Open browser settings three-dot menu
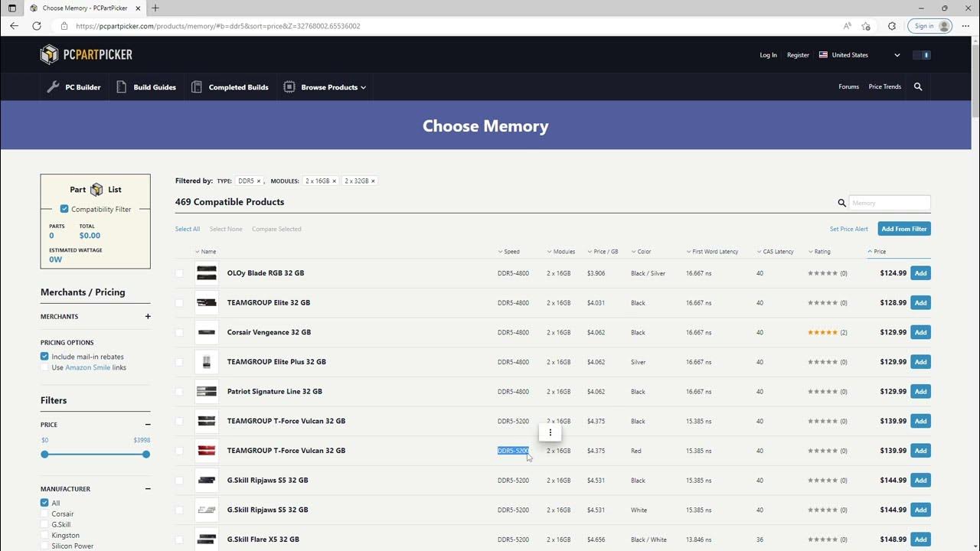The width and height of the screenshot is (980, 551). pyautogui.click(x=966, y=25)
